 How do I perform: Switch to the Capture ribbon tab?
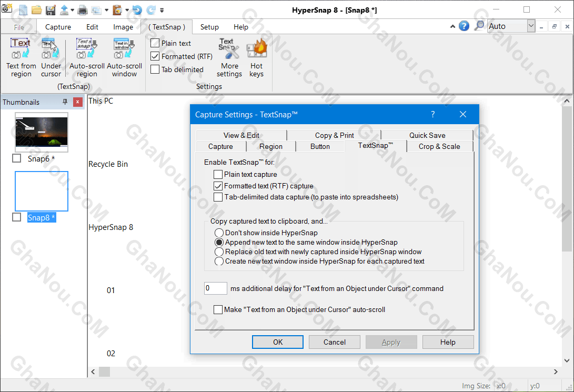tap(58, 27)
